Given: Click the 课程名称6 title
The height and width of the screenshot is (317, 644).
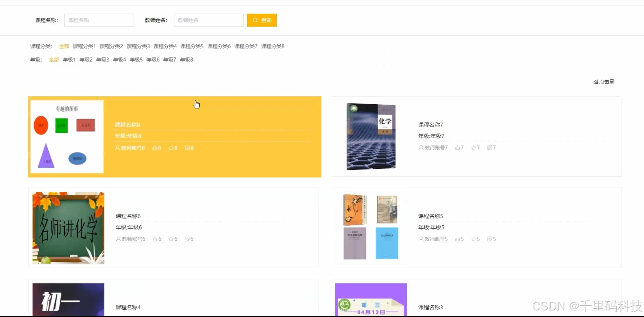Looking at the screenshot, I should 128,216.
